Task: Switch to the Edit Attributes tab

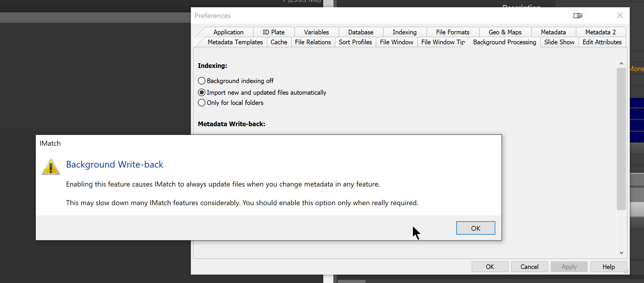Action: (602, 42)
